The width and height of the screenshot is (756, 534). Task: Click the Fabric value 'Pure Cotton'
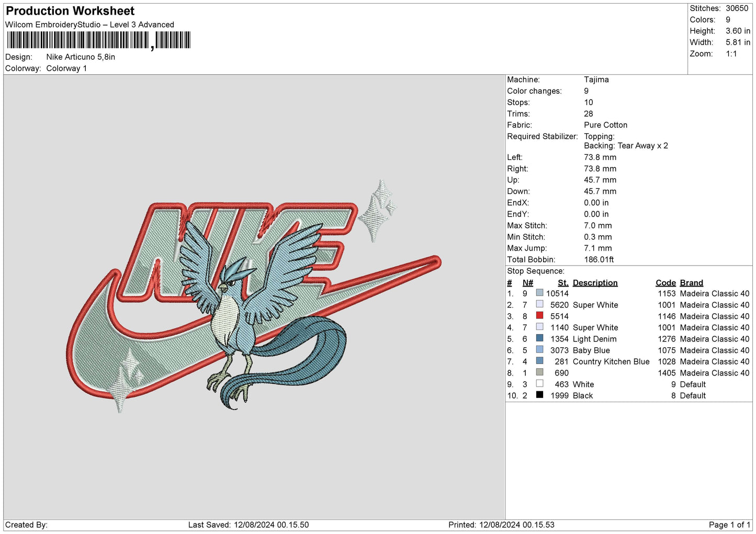coord(605,125)
